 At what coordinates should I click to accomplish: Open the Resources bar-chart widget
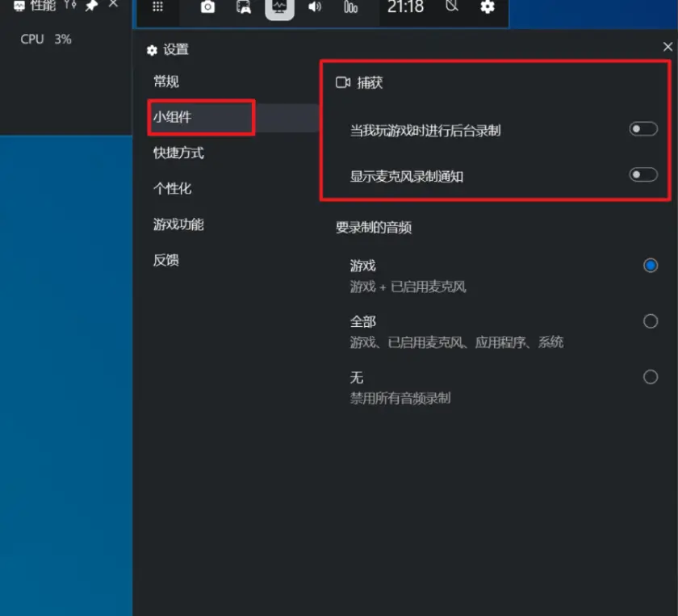350,7
